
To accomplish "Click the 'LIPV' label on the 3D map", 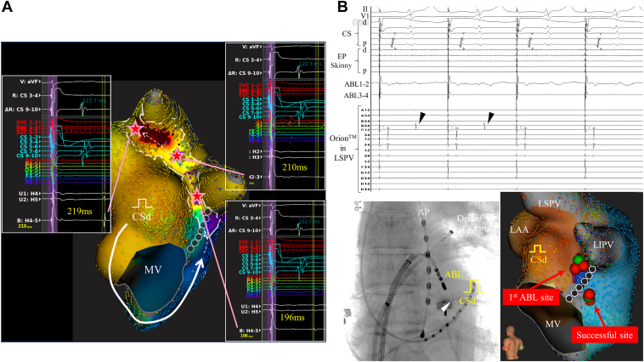I will (603, 245).
